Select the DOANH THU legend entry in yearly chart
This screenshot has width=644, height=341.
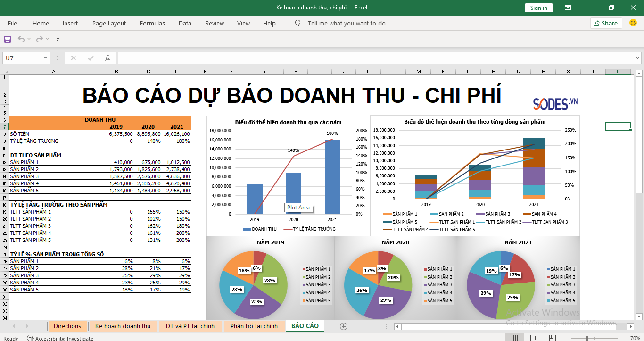point(260,229)
